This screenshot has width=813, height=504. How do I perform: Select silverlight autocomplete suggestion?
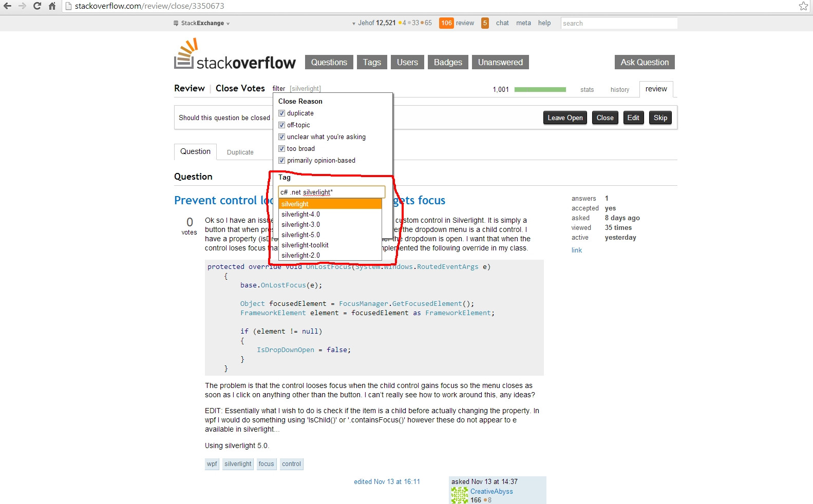click(330, 204)
